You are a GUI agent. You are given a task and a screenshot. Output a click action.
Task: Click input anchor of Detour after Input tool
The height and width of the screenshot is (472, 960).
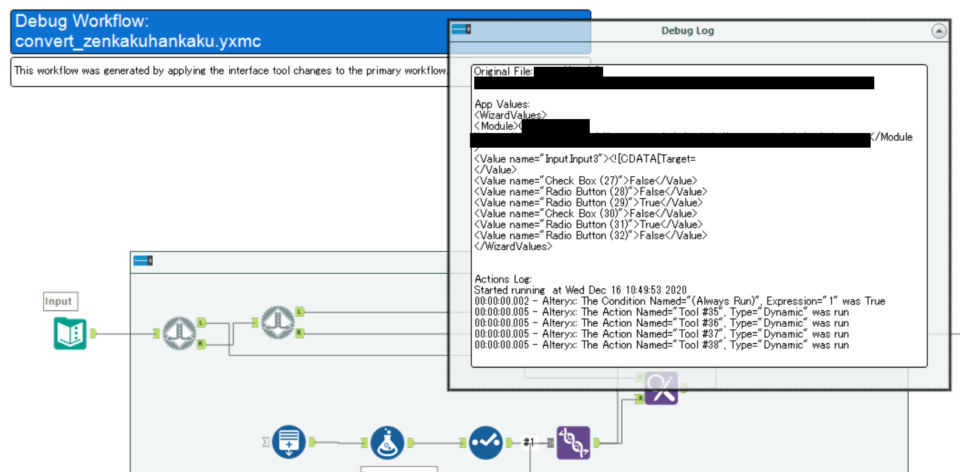click(x=157, y=334)
